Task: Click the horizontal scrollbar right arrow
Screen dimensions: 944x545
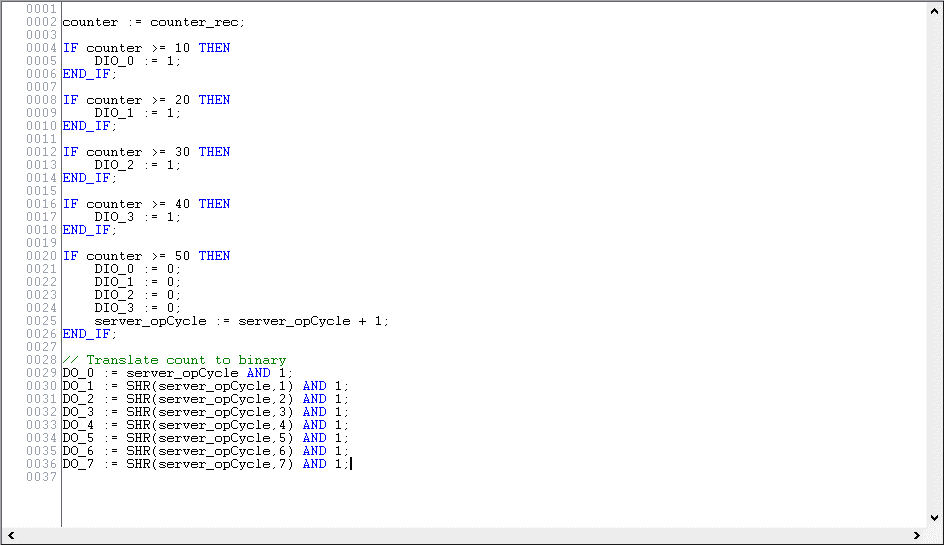Action: 918,536
